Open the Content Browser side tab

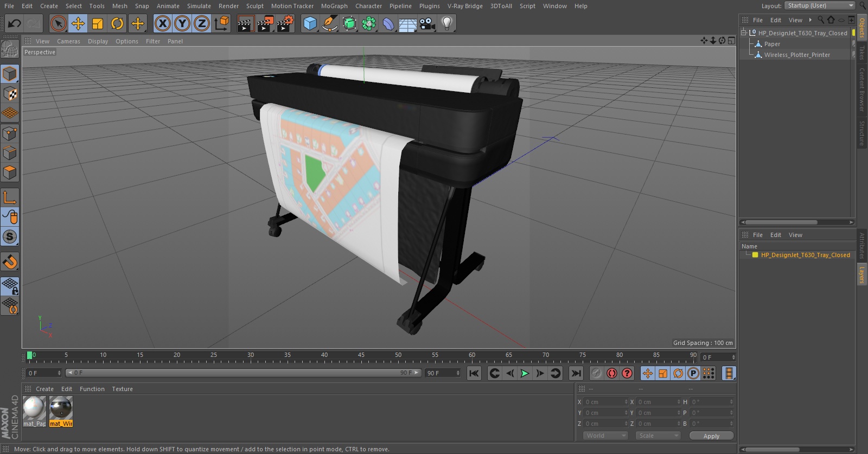(x=862, y=89)
